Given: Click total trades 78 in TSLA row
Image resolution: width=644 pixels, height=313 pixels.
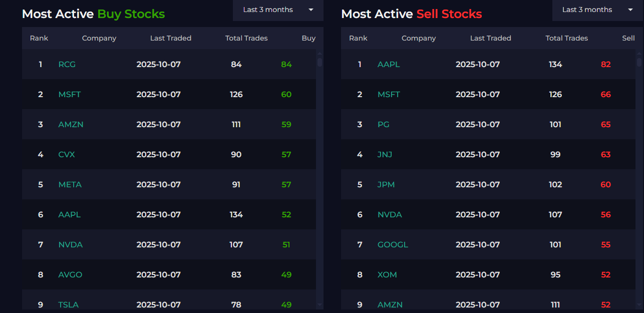Looking at the screenshot, I should click(236, 304).
